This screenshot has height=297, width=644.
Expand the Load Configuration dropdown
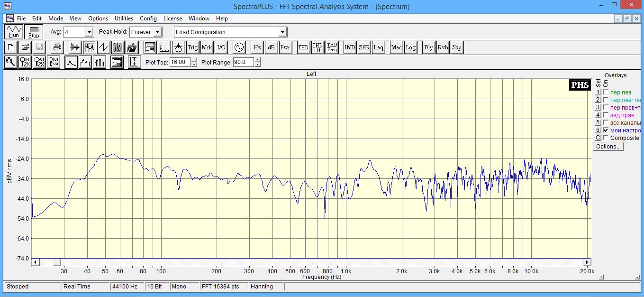click(x=282, y=32)
